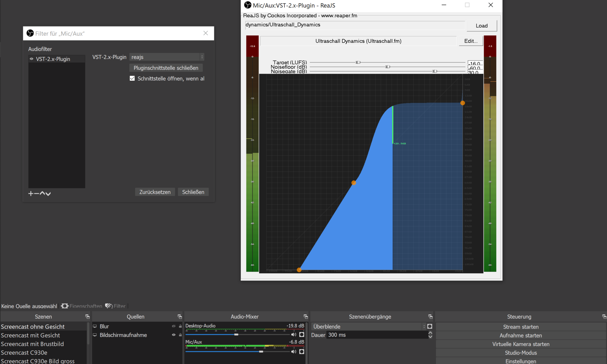Click middle orange curve point
This screenshot has height=364, width=607.
click(354, 183)
